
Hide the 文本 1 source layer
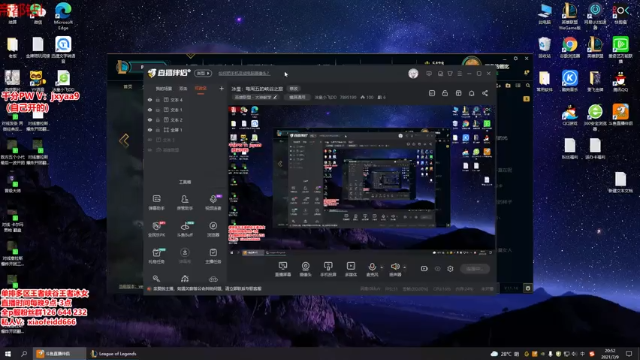click(150, 110)
